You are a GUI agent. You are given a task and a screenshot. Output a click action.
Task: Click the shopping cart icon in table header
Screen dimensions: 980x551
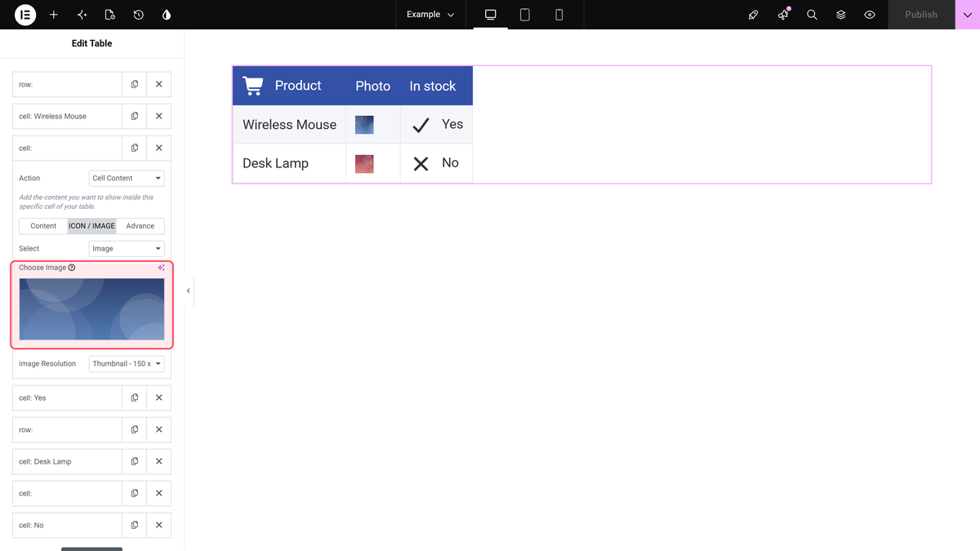click(x=253, y=86)
